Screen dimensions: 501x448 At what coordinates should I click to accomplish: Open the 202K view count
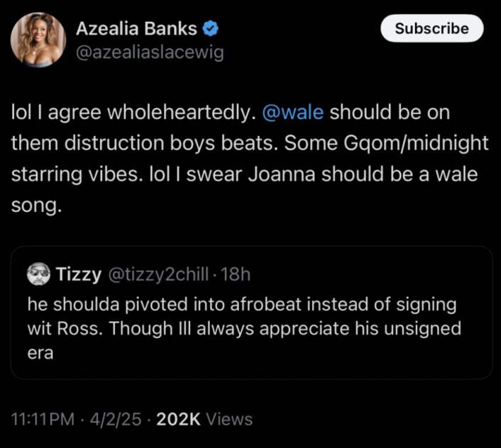(x=179, y=419)
